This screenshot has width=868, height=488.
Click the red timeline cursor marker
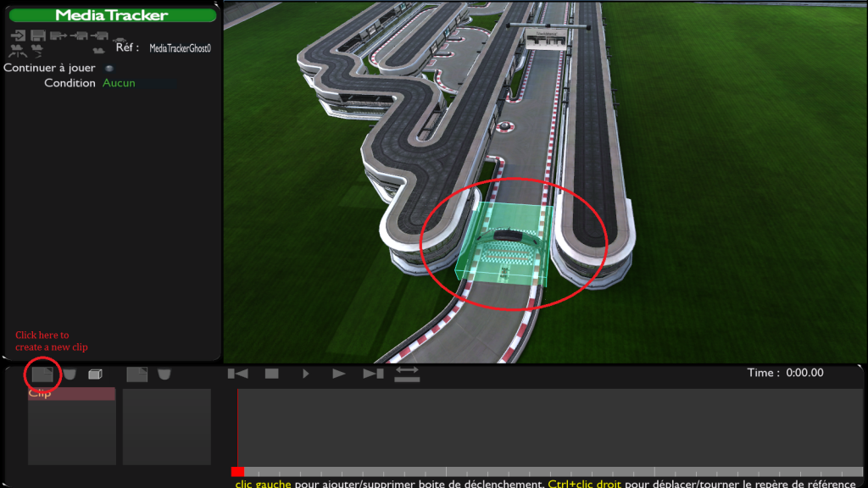pos(237,472)
